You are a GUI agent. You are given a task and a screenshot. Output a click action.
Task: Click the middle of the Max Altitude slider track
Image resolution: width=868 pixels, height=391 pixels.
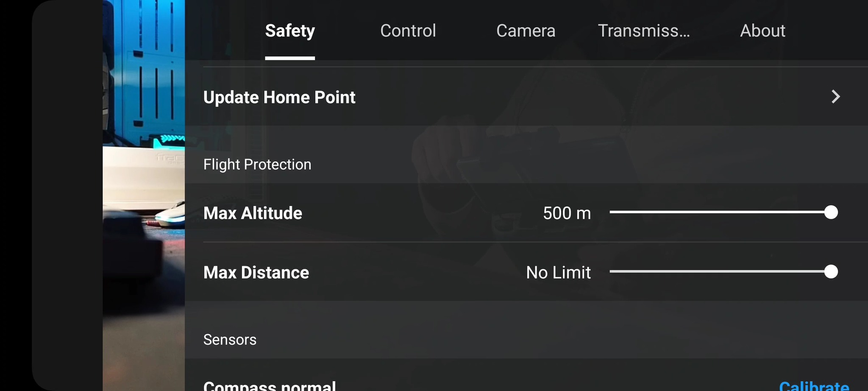click(x=721, y=212)
